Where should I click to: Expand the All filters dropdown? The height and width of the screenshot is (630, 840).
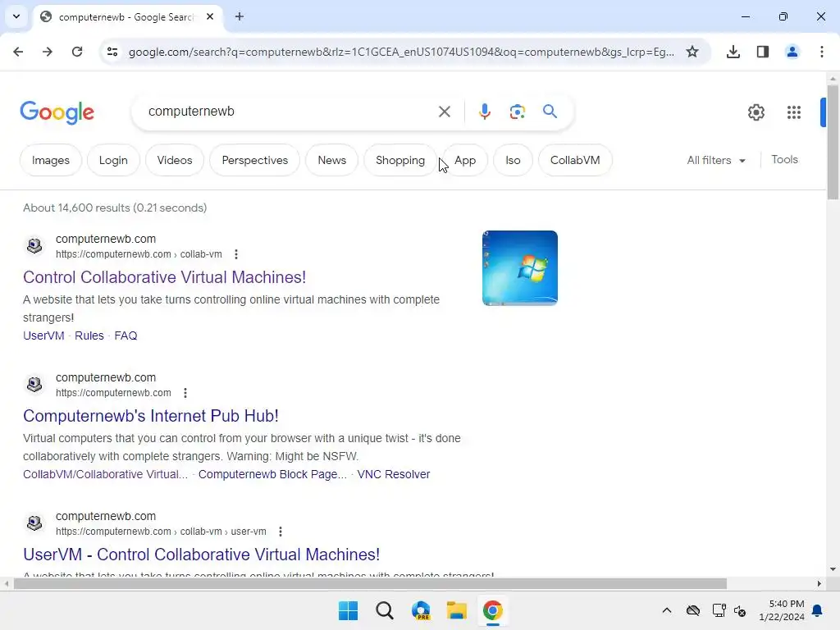[715, 160]
